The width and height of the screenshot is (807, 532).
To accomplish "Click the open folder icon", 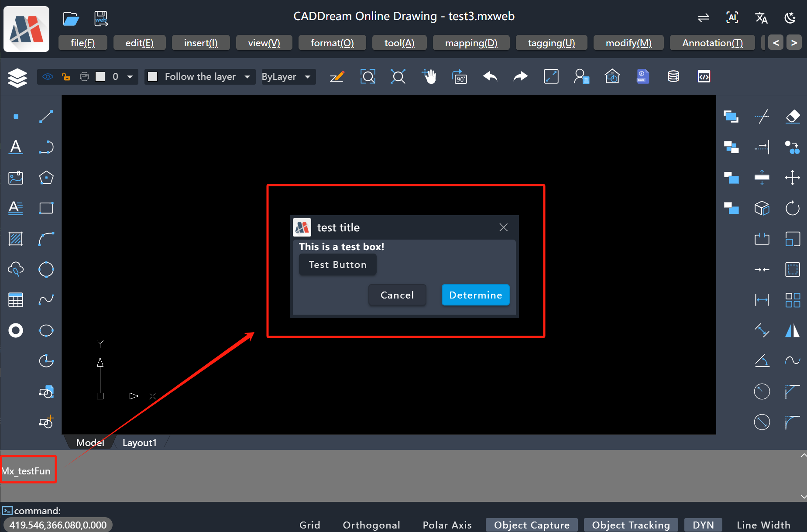I will (x=71, y=18).
